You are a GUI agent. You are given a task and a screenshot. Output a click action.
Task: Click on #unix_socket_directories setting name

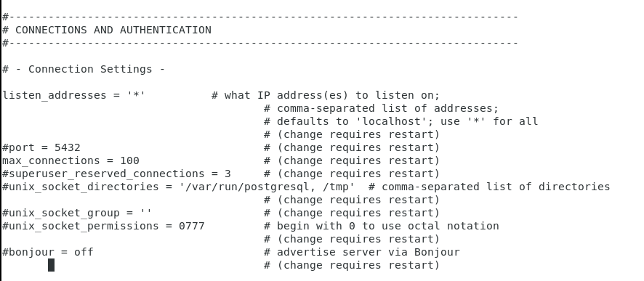click(81, 187)
